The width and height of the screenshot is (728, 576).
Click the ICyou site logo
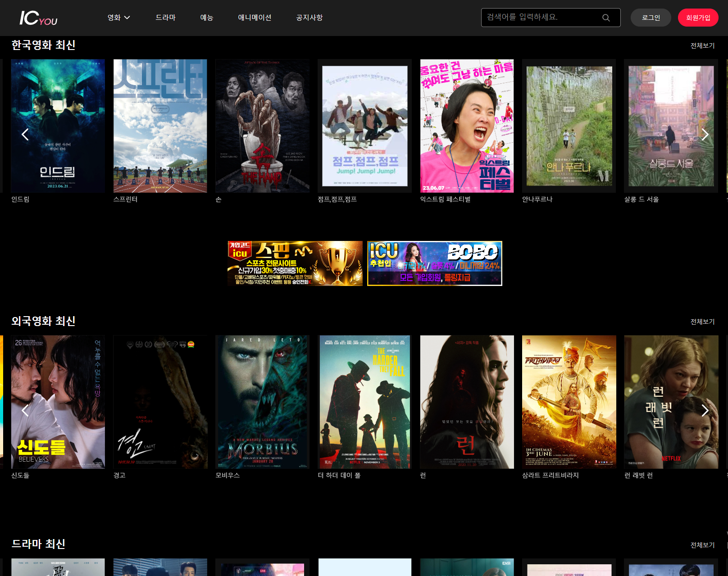(38, 18)
